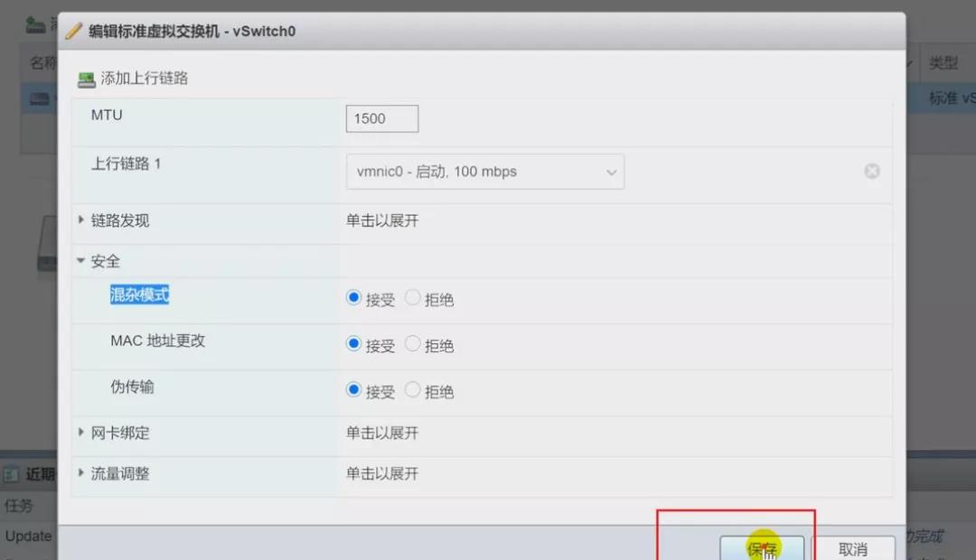Click the MTU value field showing 1500
This screenshot has height=560, width=976.
pos(381,118)
